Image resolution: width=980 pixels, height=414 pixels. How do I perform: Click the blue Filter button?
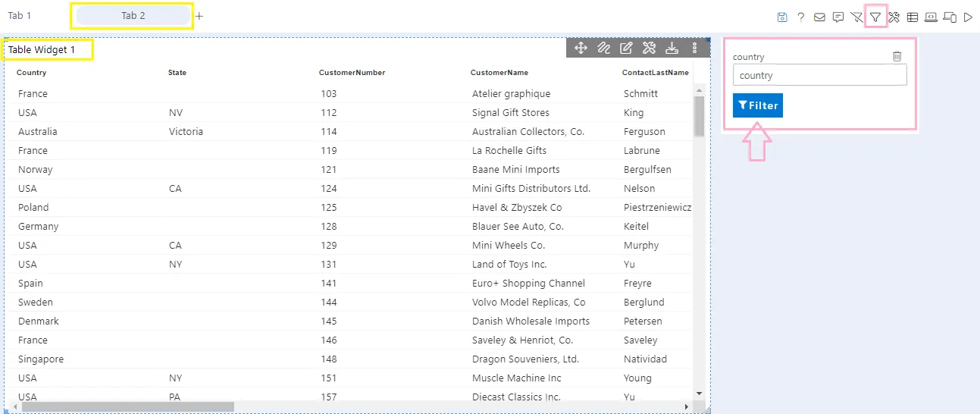click(757, 105)
